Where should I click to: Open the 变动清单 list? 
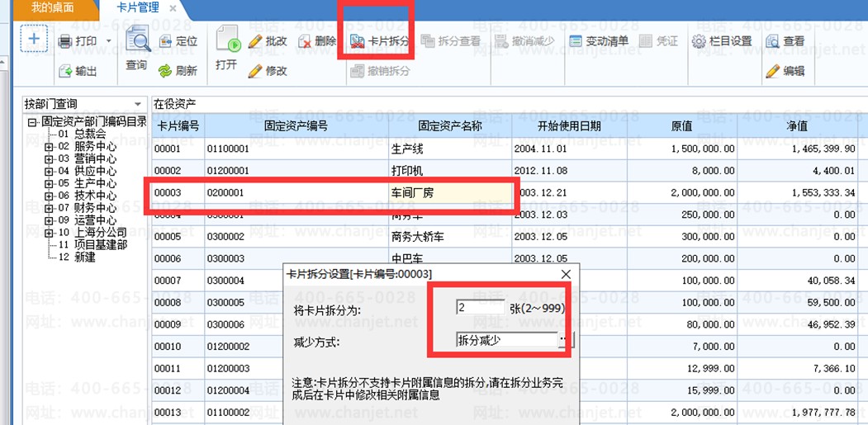pos(599,41)
